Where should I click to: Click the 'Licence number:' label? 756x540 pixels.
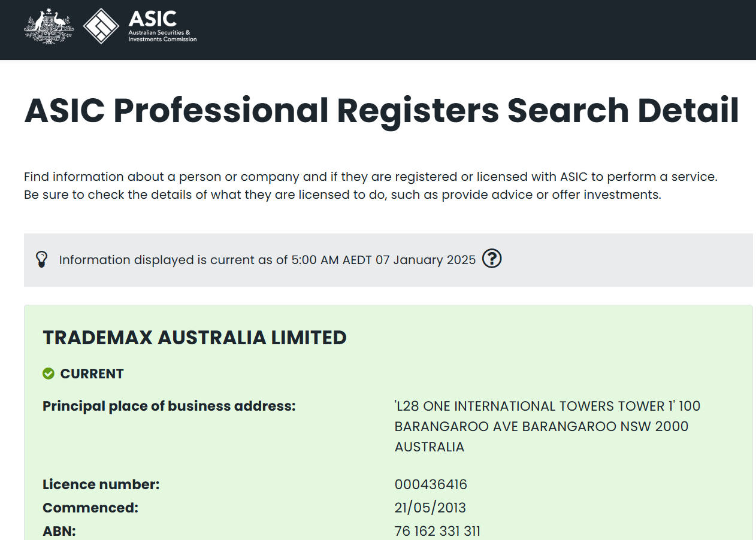click(101, 485)
